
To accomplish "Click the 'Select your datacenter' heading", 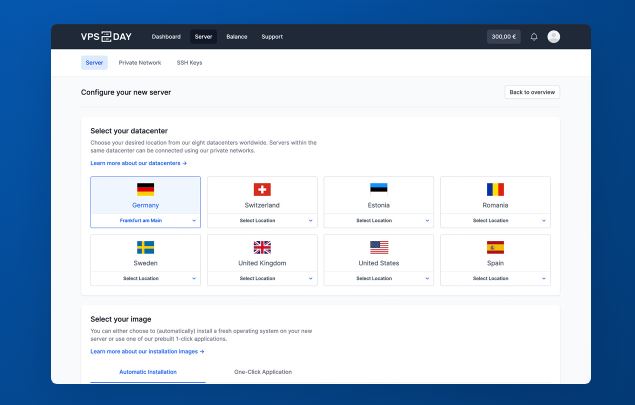I will click(x=129, y=131).
